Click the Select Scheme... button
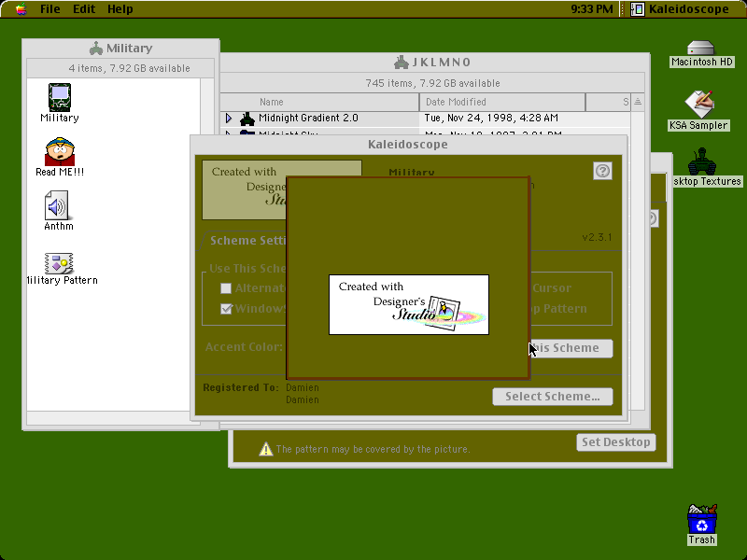Viewport: 747px width, 560px height. pyautogui.click(x=553, y=397)
